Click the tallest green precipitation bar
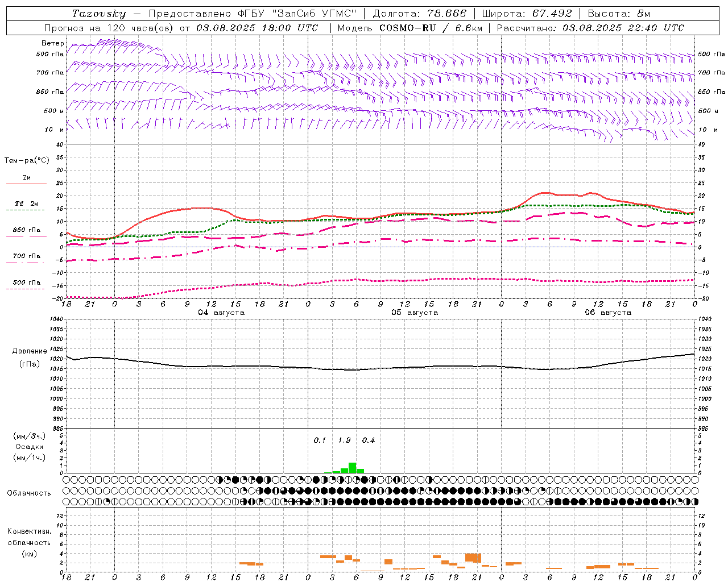 tap(353, 468)
